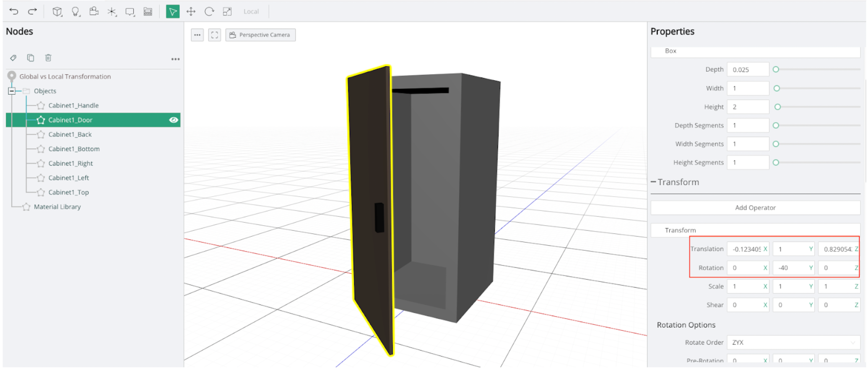The height and width of the screenshot is (369, 868).
Task: Select the Scale tool
Action: click(227, 11)
